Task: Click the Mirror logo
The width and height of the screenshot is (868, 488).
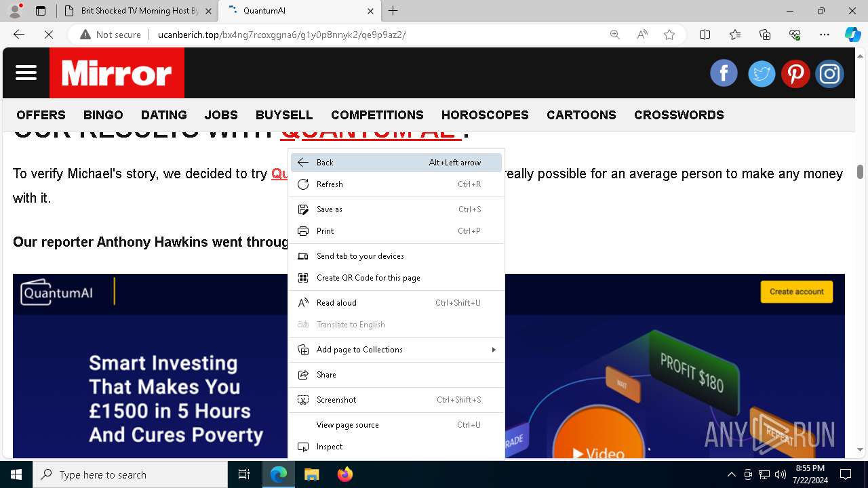Action: tap(117, 73)
